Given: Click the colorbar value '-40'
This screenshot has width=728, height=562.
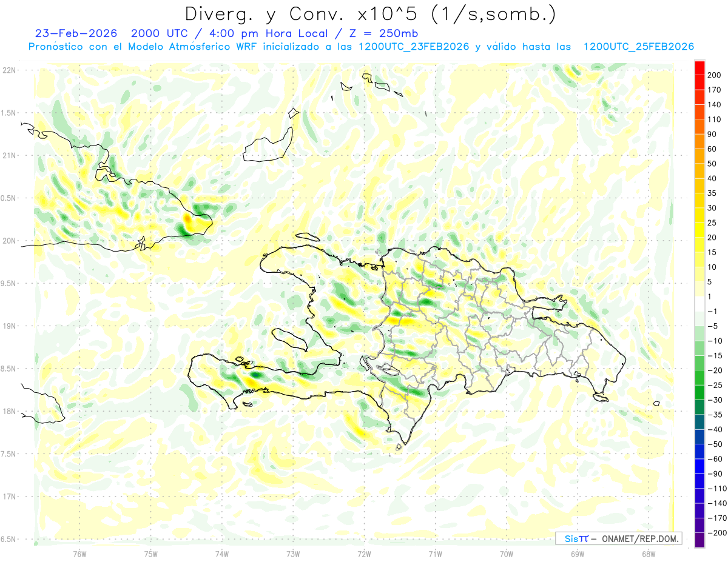Looking at the screenshot, I should pyautogui.click(x=715, y=429).
